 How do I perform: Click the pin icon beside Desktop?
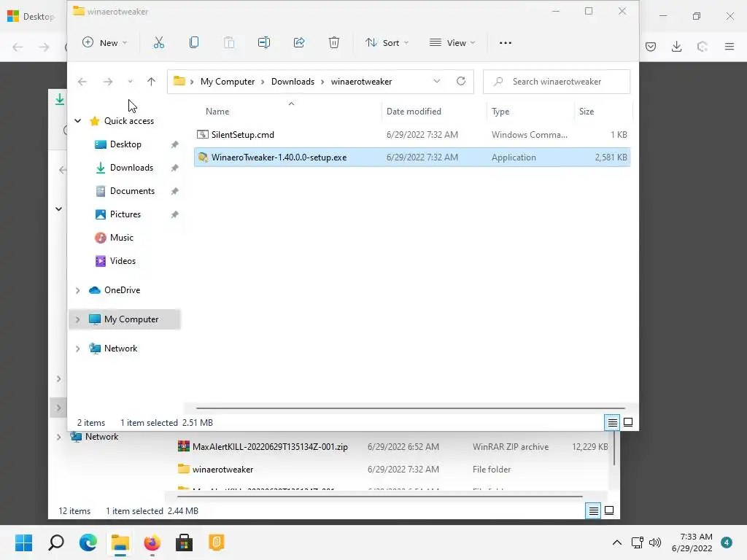tap(175, 144)
